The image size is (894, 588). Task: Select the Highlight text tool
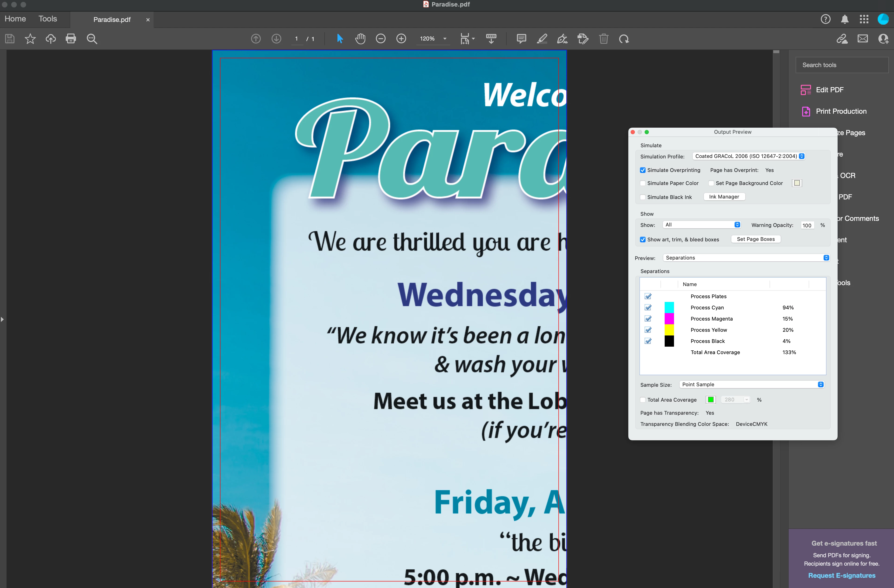(542, 39)
